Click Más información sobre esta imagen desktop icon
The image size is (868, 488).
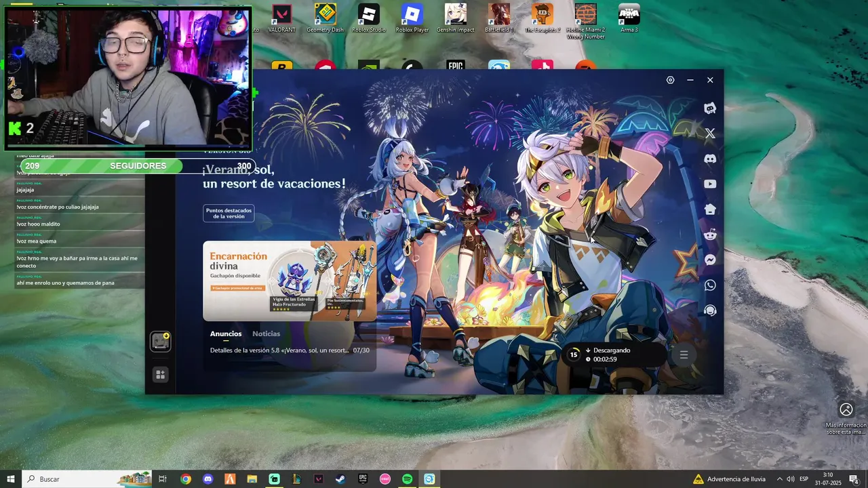coord(846,418)
